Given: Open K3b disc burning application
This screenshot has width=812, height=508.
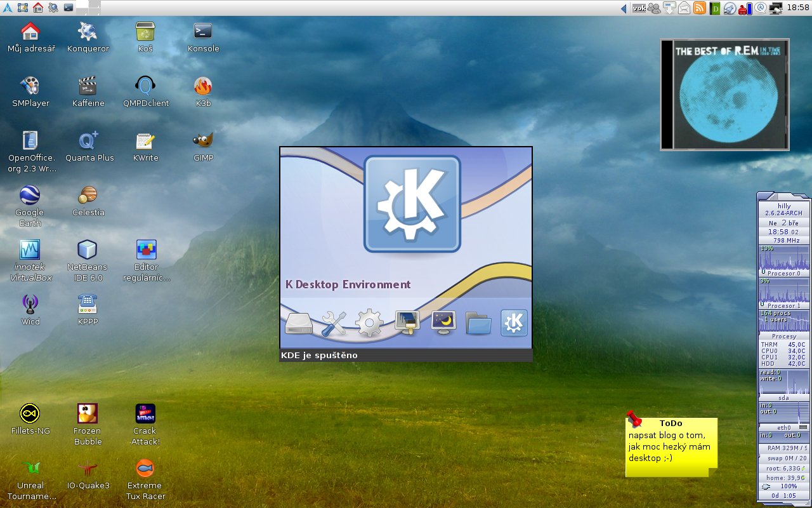Looking at the screenshot, I should pyautogui.click(x=203, y=91).
